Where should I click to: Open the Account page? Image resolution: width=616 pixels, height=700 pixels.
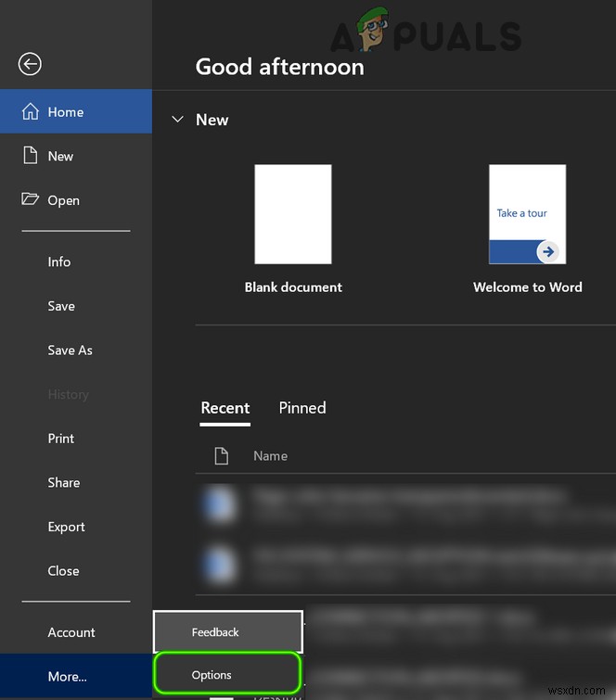click(x=76, y=632)
